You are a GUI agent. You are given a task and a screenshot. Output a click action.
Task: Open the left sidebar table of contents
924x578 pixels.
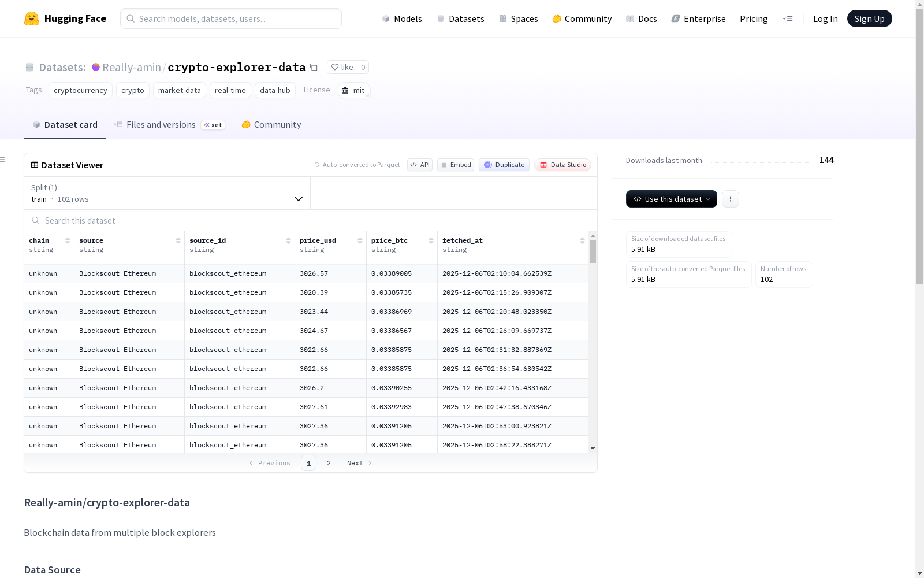pyautogui.click(x=3, y=160)
